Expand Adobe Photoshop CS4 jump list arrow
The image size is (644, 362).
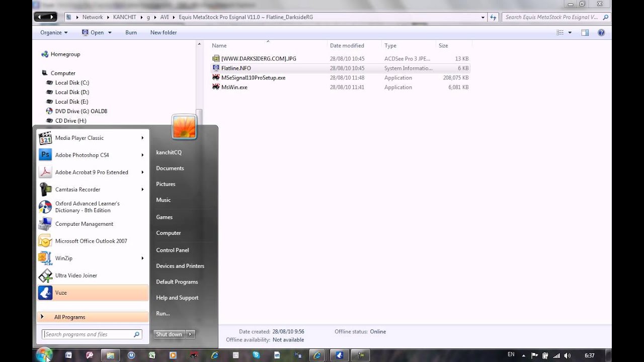(142, 155)
